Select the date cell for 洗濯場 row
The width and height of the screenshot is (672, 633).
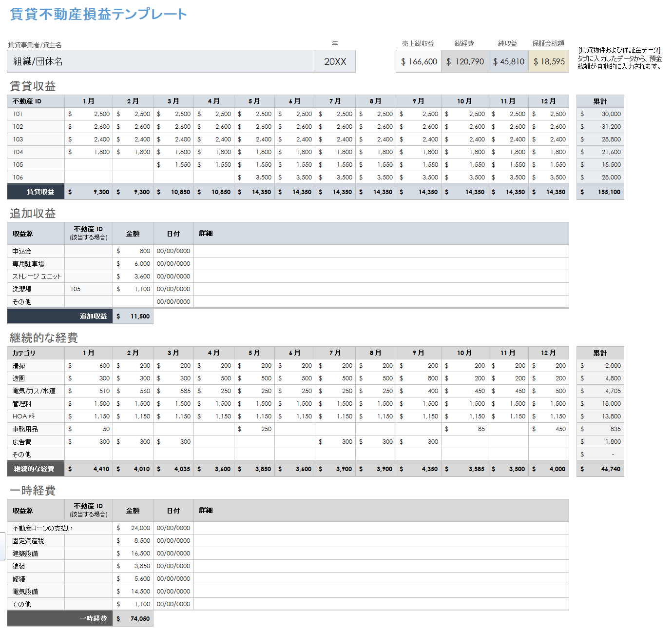click(x=173, y=289)
